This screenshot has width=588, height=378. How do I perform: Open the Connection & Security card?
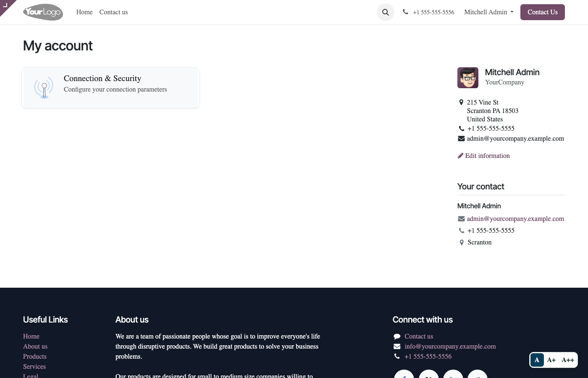point(110,88)
